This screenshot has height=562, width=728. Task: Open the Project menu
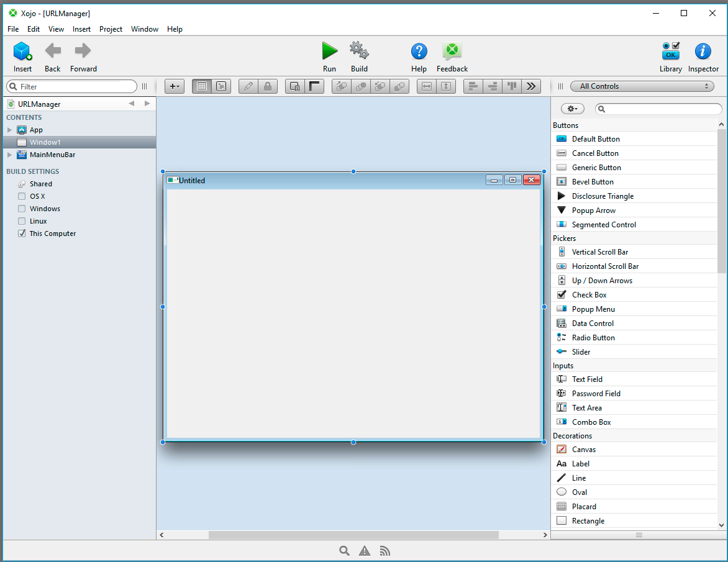tap(111, 29)
